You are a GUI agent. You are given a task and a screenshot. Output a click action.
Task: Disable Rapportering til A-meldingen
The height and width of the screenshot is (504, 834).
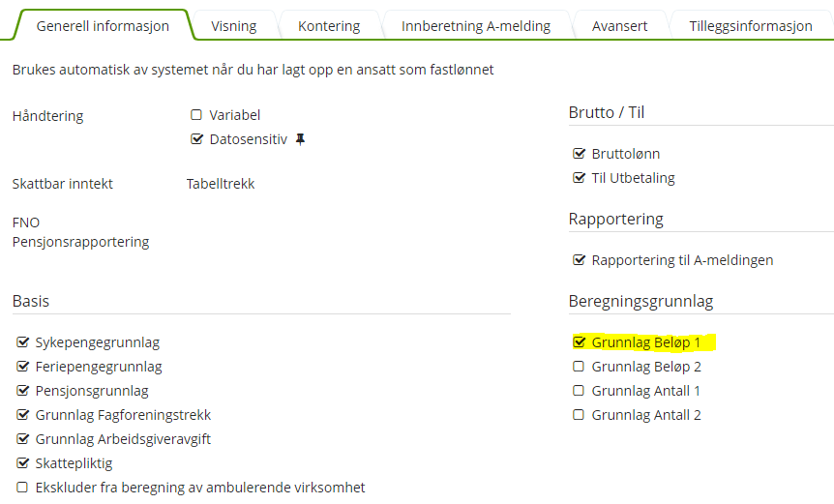[579, 260]
